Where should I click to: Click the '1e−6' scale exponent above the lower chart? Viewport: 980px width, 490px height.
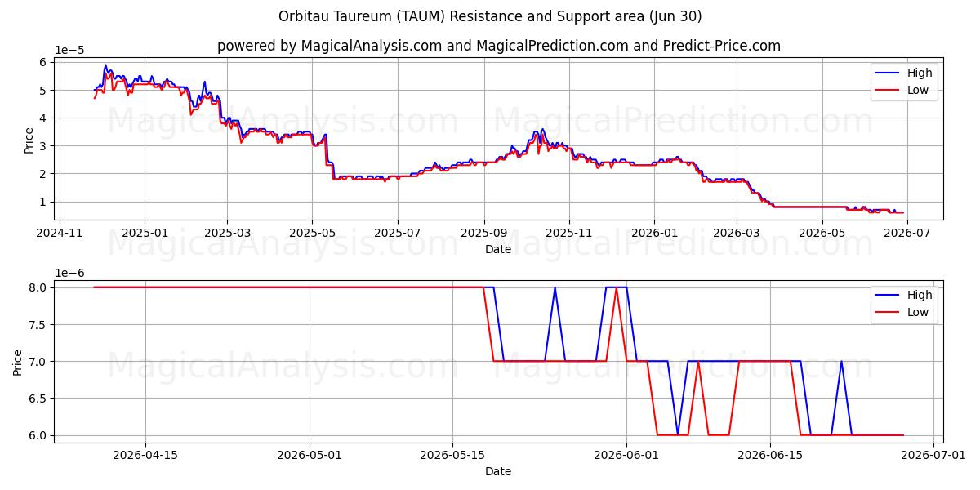click(x=69, y=272)
